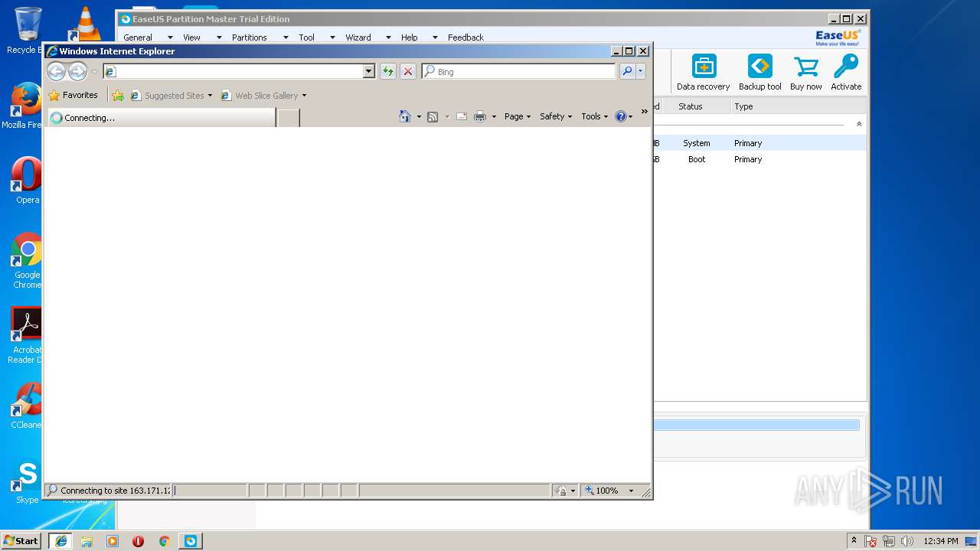This screenshot has height=551, width=980.
Task: Select the Boot partition row
Action: pyautogui.click(x=759, y=159)
